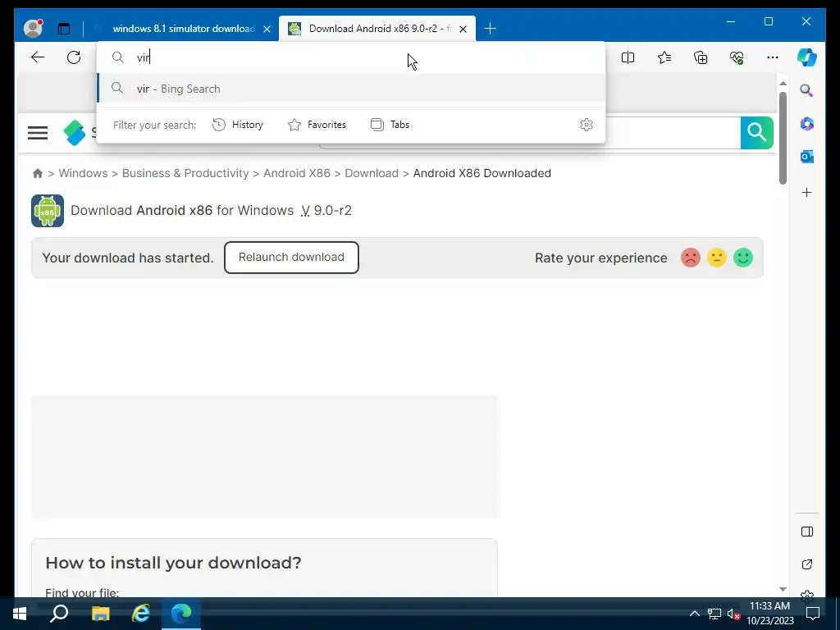Image resolution: width=840 pixels, height=630 pixels.
Task: Launch Copilot from the toolbar
Action: coord(807,57)
